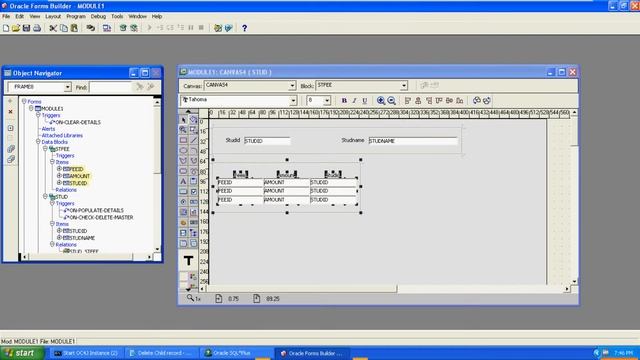
Task: Open the Layout menu
Action: pyautogui.click(x=53, y=16)
